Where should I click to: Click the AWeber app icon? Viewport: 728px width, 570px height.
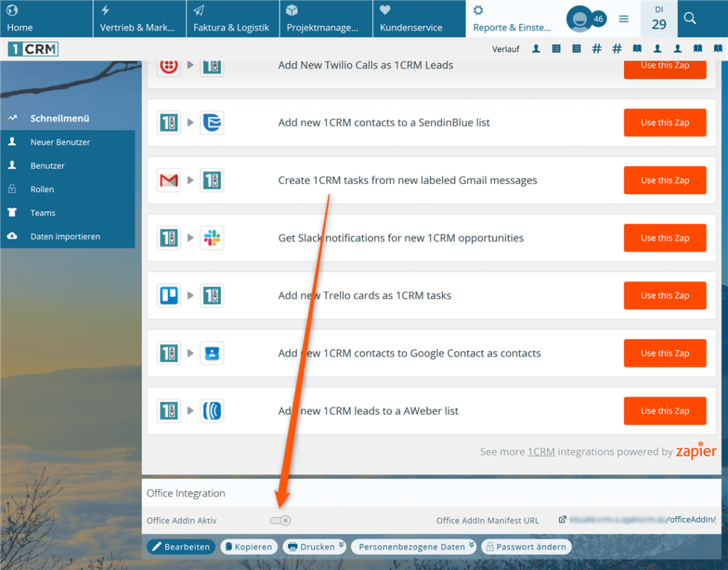(212, 411)
